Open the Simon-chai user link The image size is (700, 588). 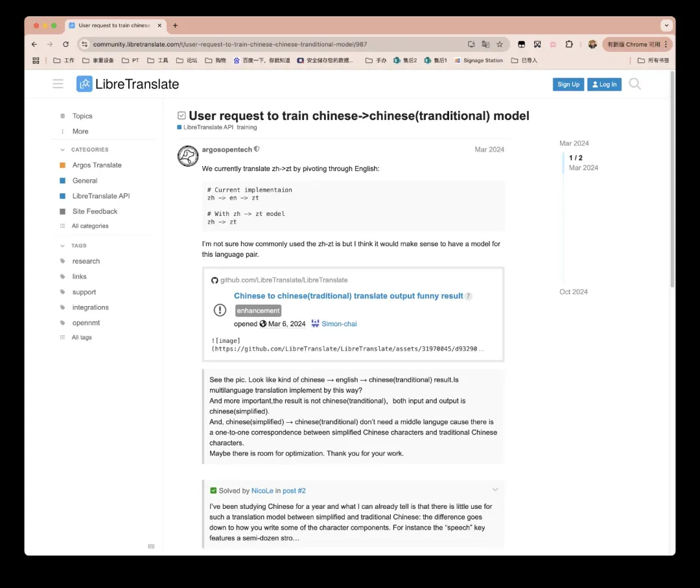(x=339, y=323)
